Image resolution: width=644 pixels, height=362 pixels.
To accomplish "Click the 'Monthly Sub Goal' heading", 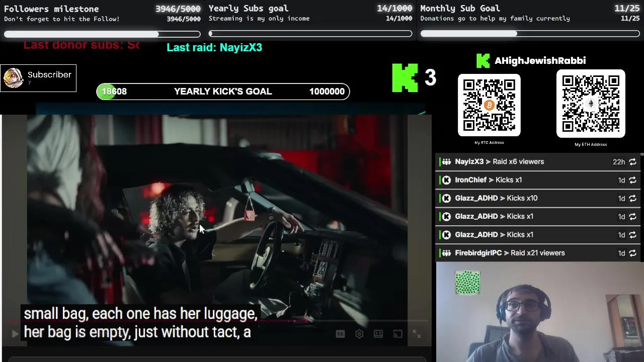I will [x=460, y=8].
